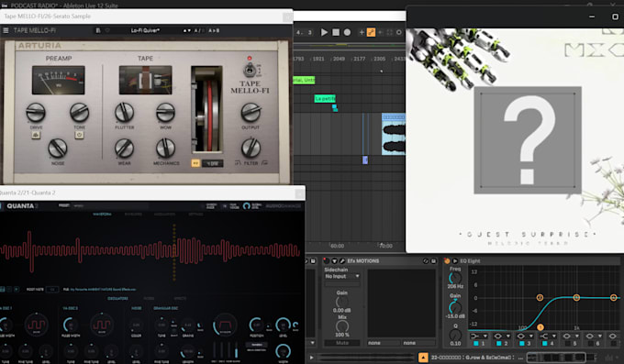Open EQ Eight band 4 filter type dropdown
The height and width of the screenshot is (364, 624).
[548, 336]
